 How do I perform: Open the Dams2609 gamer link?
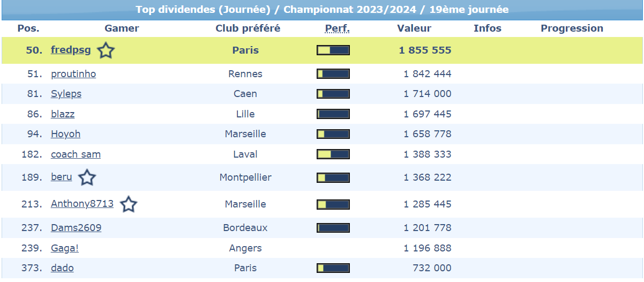tap(76, 228)
